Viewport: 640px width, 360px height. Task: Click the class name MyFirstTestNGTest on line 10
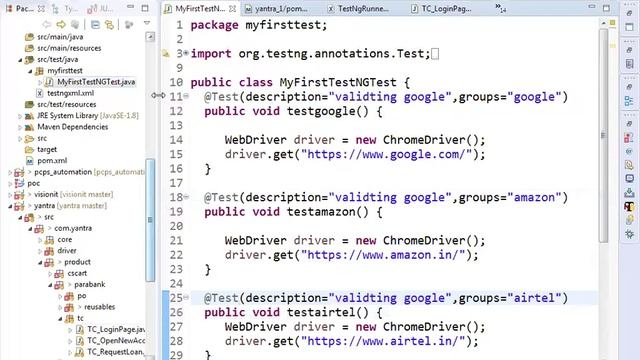pos(338,82)
